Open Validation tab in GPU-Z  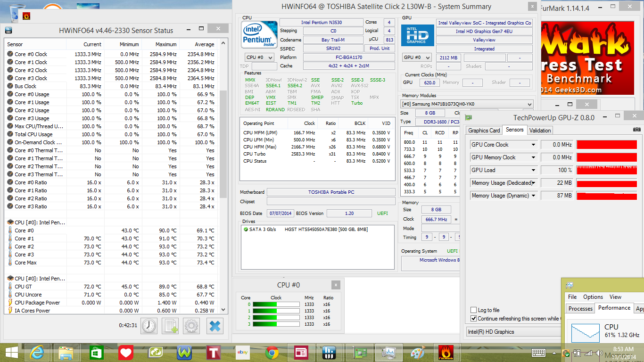(540, 131)
